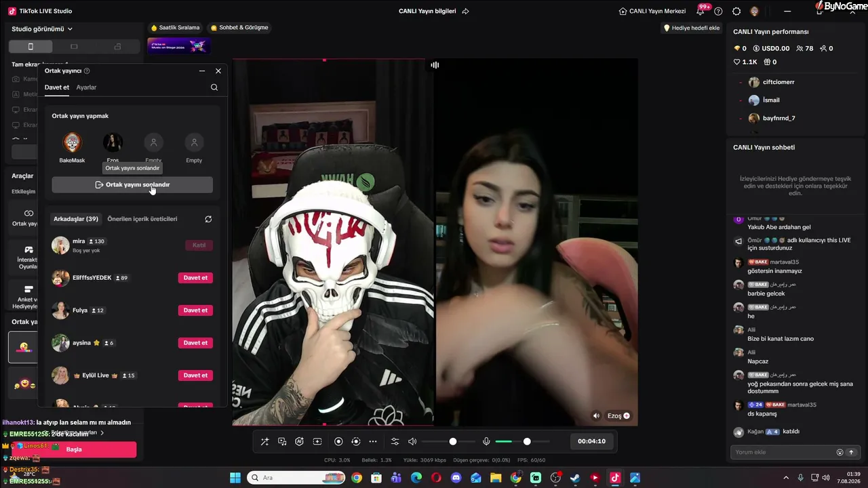This screenshot has height=488, width=868.
Task: Select the portrait phone layout
Action: pos(30,46)
